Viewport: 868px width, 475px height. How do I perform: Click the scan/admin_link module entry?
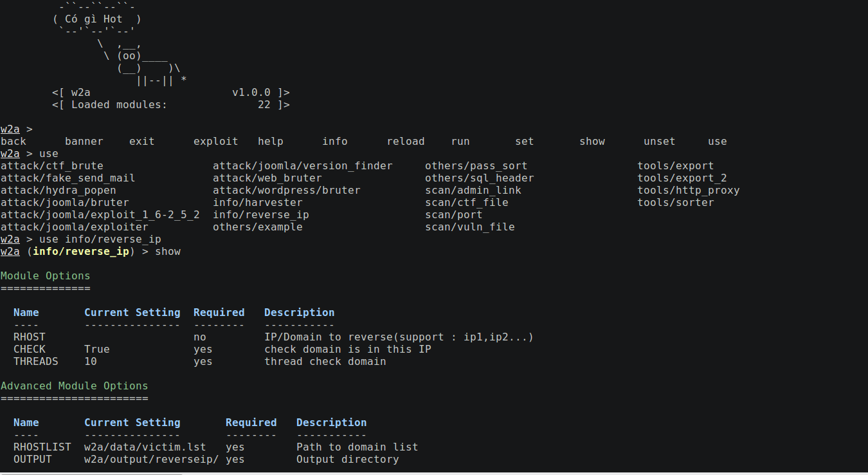coord(473,191)
